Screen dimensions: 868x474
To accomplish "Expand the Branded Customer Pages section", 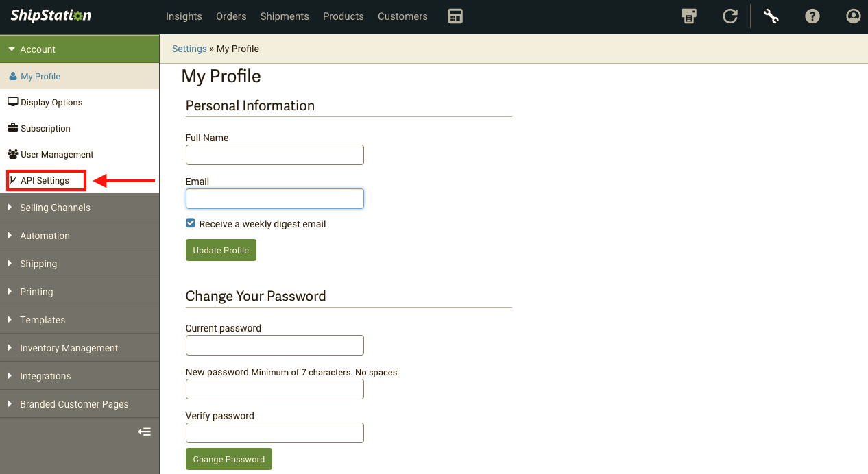I will [x=80, y=404].
